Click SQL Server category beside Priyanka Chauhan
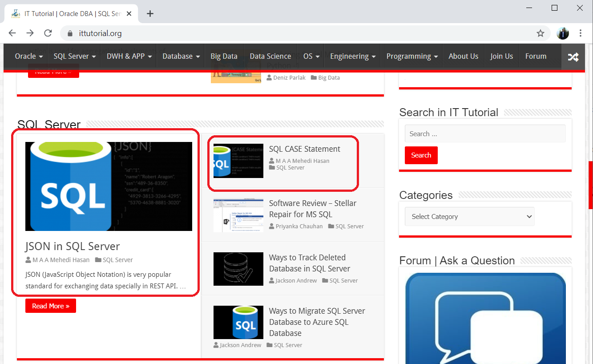593x364 pixels. coord(350,226)
